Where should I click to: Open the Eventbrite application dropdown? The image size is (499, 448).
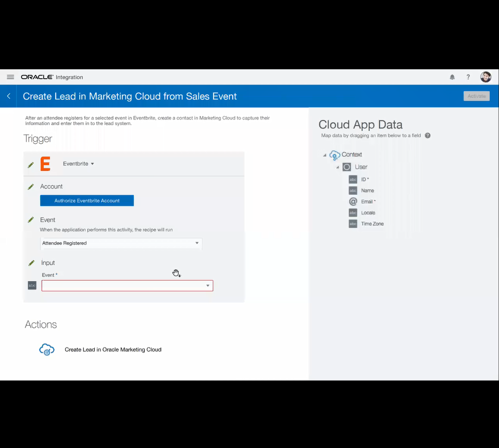click(x=78, y=164)
